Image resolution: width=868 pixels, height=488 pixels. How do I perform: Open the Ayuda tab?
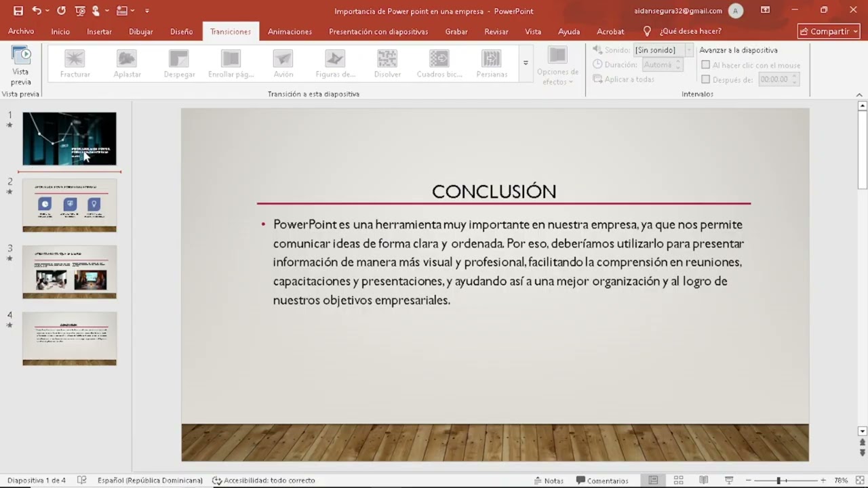coord(569,31)
